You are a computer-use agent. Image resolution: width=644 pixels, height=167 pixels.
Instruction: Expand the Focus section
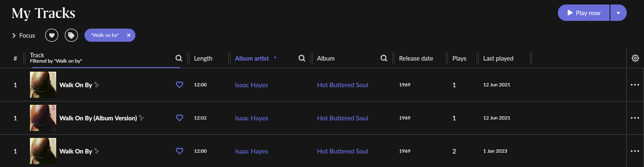23,36
